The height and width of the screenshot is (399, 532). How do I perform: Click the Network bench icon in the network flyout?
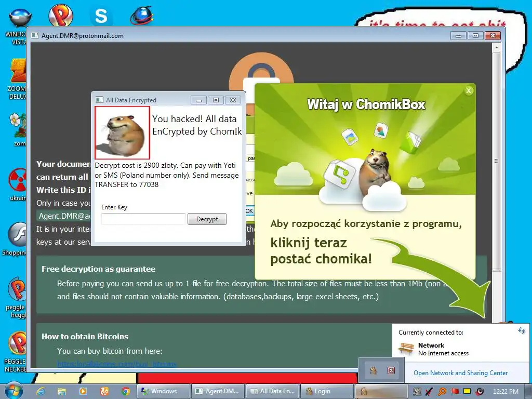[406, 349]
